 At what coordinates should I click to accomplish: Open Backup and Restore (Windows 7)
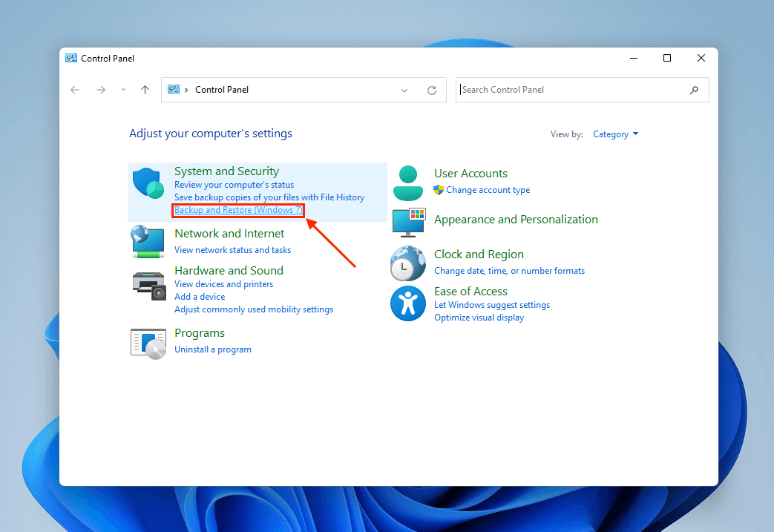(238, 210)
